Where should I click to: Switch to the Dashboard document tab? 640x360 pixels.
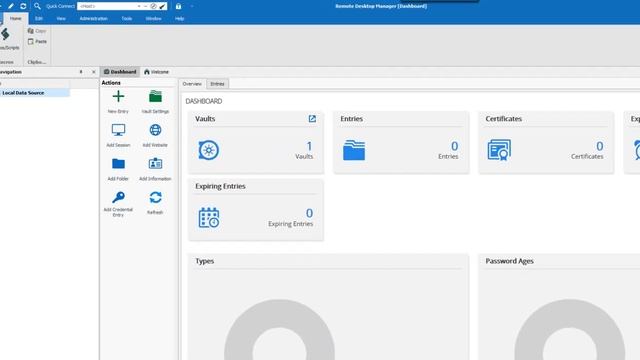(x=120, y=72)
